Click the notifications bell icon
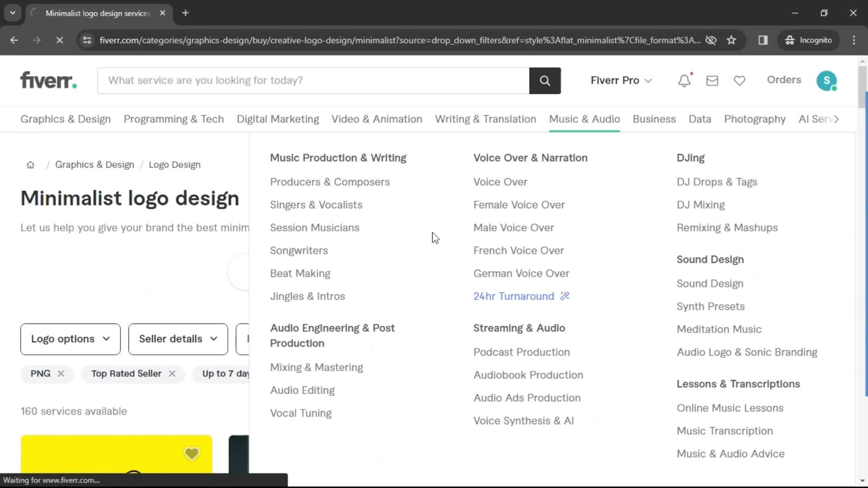Viewport: 868px width, 488px height. point(684,80)
